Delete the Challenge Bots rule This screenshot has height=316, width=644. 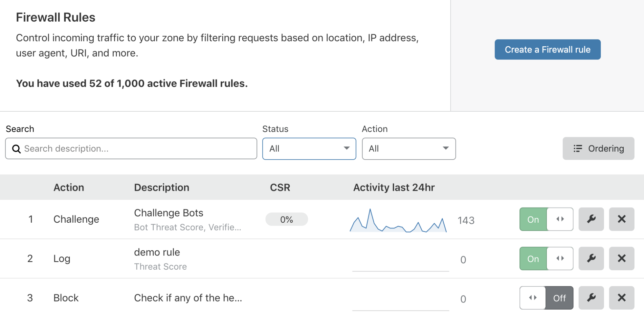[621, 219]
